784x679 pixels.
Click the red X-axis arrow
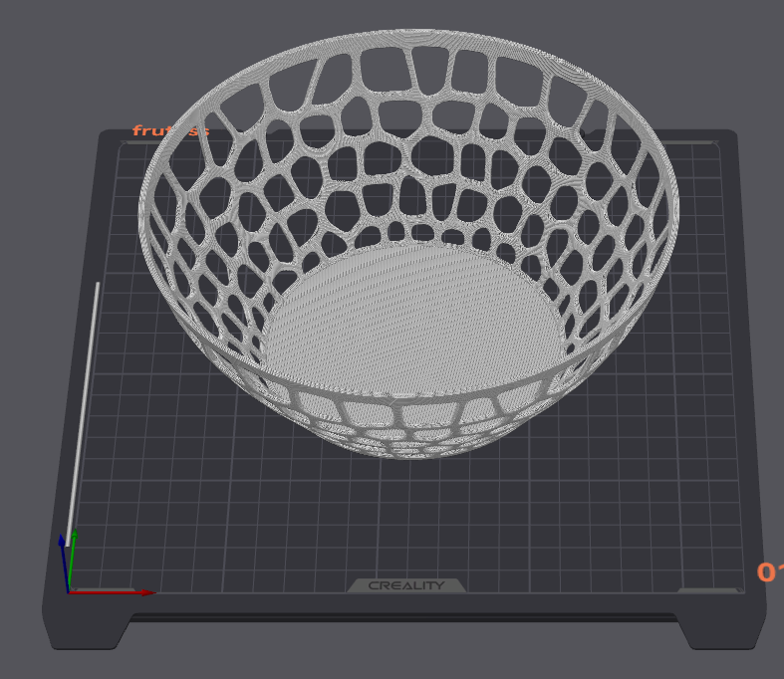113,592
